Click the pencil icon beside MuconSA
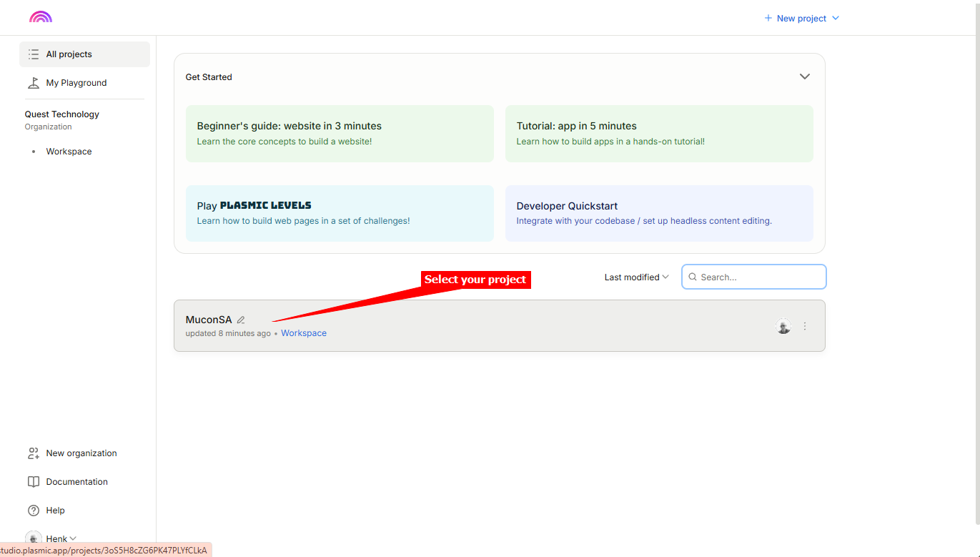 tap(241, 320)
